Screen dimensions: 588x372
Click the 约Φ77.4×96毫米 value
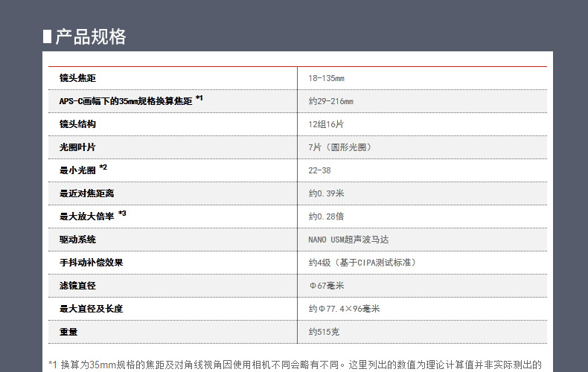click(x=345, y=309)
